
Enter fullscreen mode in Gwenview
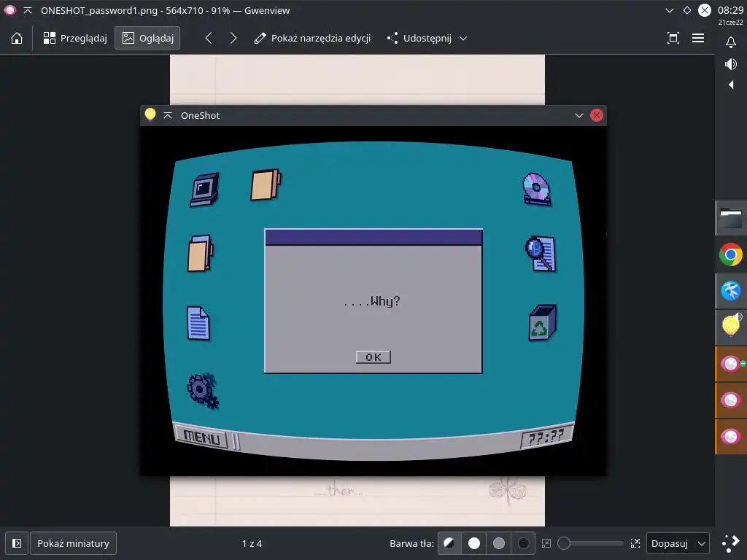[673, 38]
